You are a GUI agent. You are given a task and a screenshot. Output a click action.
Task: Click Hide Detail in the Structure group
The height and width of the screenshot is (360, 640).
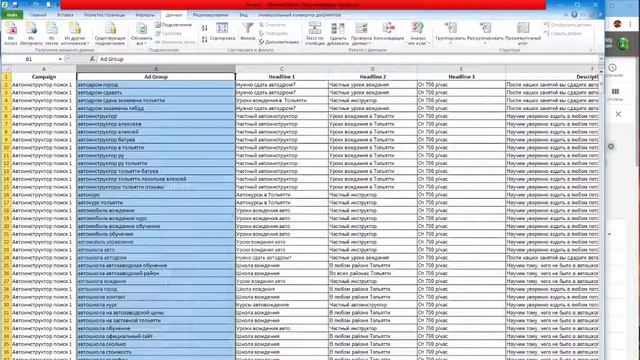562,33
